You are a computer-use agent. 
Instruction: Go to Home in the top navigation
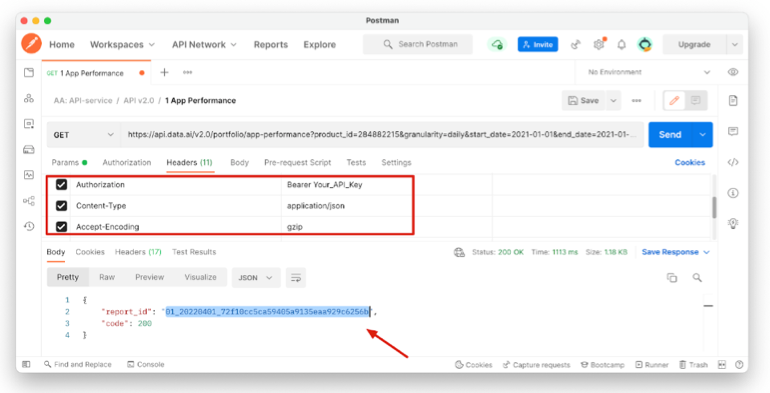tap(62, 44)
